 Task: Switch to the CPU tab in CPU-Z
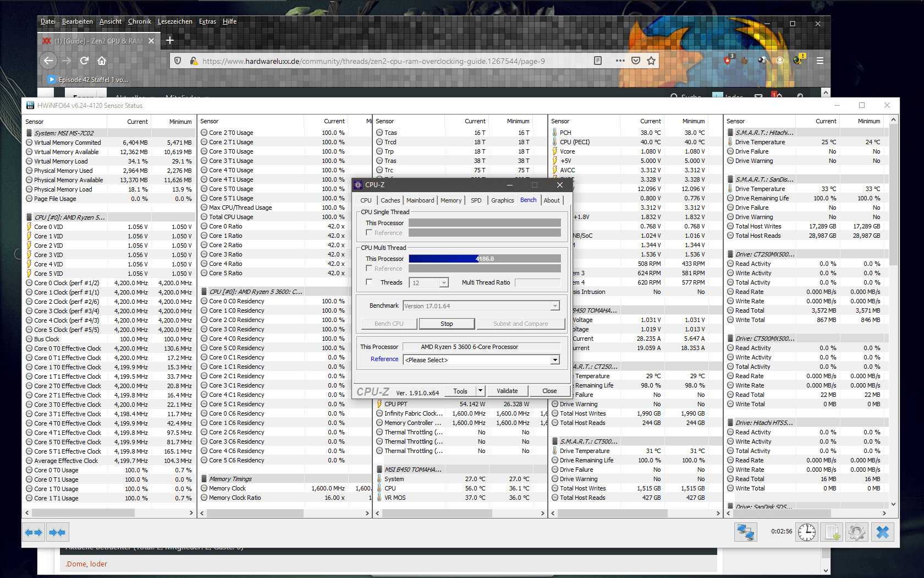pos(366,200)
